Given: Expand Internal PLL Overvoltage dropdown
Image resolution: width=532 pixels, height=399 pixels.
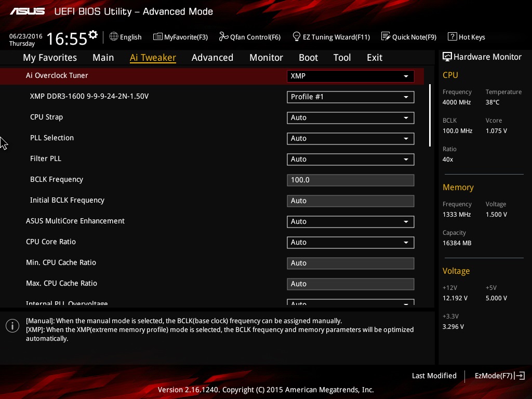Looking at the screenshot, I should 351,302.
